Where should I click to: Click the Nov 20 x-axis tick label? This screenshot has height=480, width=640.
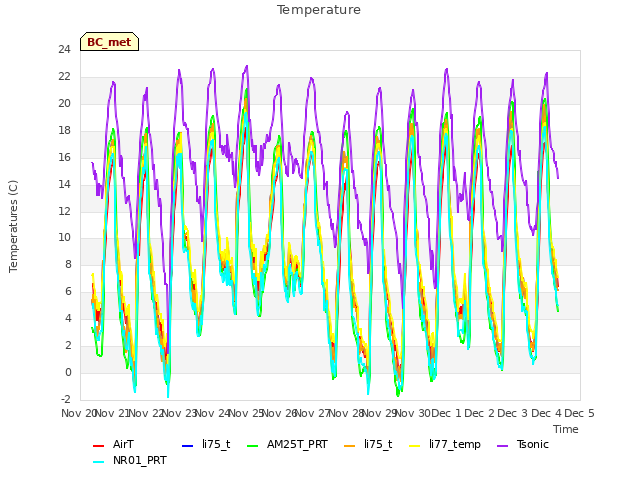(x=79, y=413)
